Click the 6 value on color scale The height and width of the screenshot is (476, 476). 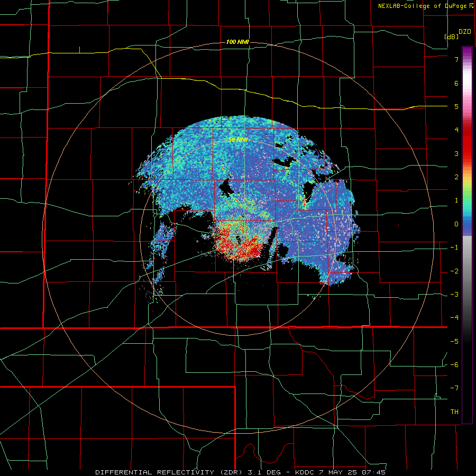[x=456, y=83]
